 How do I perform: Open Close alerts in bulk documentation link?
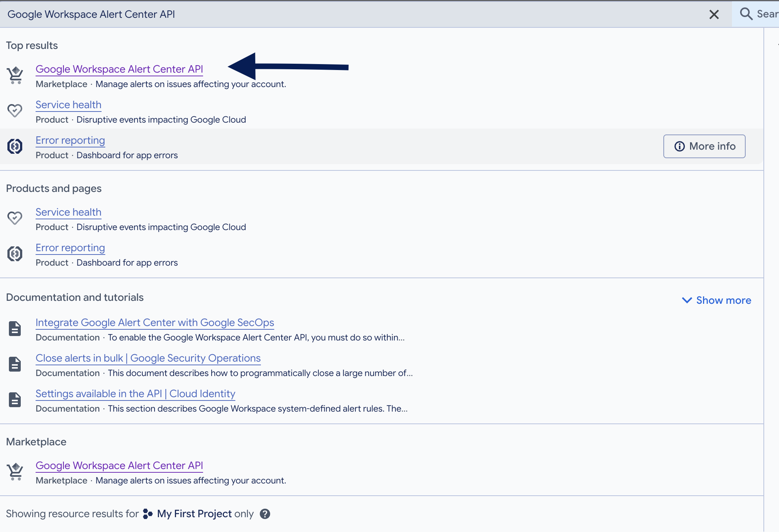tap(148, 358)
